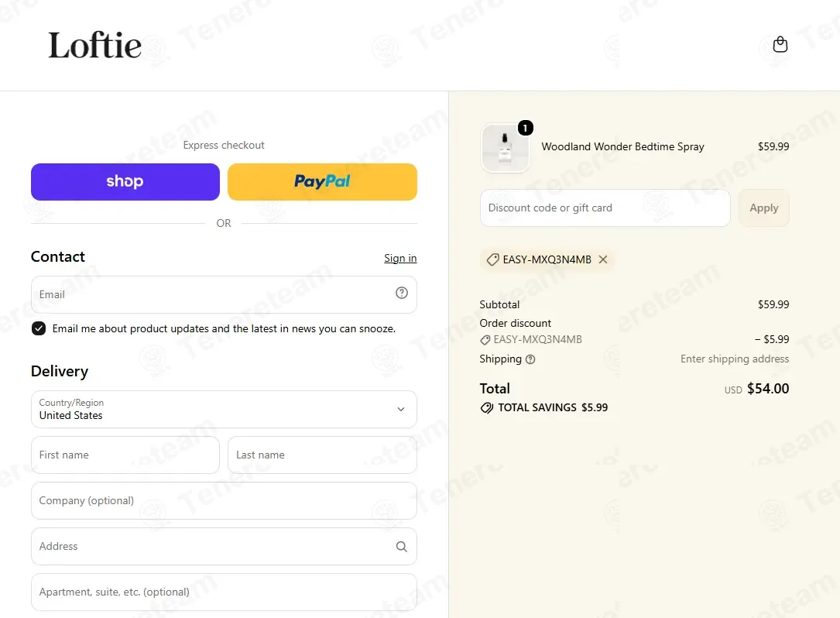Click the address search magnifier icon
Image resolution: width=840 pixels, height=618 pixels.
401,547
